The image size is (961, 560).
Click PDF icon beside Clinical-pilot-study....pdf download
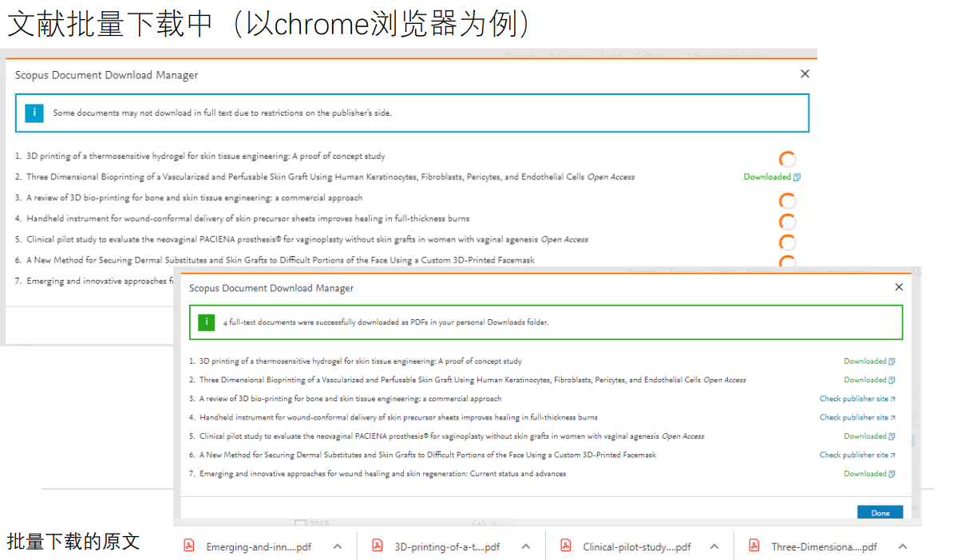[566, 546]
